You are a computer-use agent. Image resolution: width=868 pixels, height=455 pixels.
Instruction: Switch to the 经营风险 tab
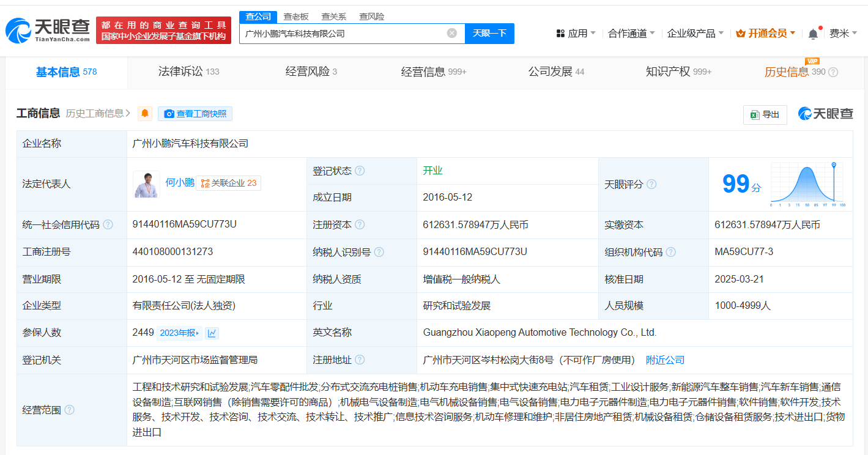click(311, 72)
